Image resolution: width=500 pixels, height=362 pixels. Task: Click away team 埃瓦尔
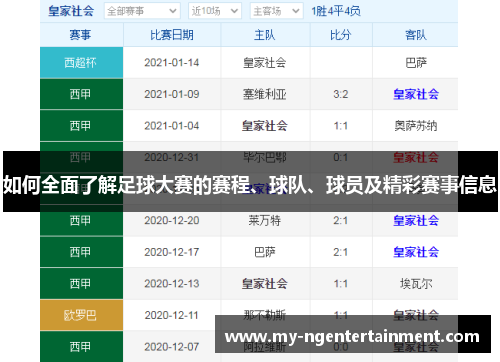click(416, 284)
